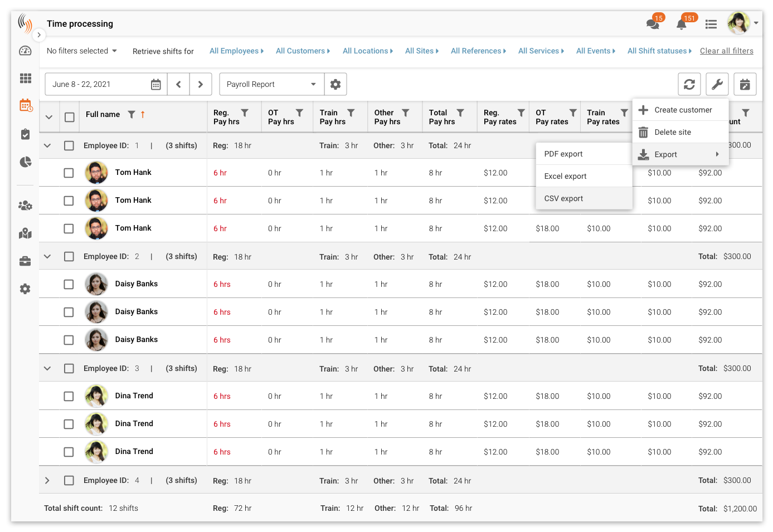773x532 pixels.
Task: Select all rows using the header checkbox
Action: pyautogui.click(x=69, y=117)
